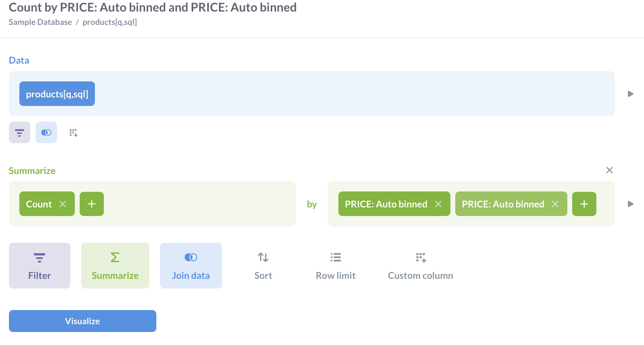Remove the second PRICE: Auto binned grouping
This screenshot has width=644, height=345.
click(x=555, y=204)
